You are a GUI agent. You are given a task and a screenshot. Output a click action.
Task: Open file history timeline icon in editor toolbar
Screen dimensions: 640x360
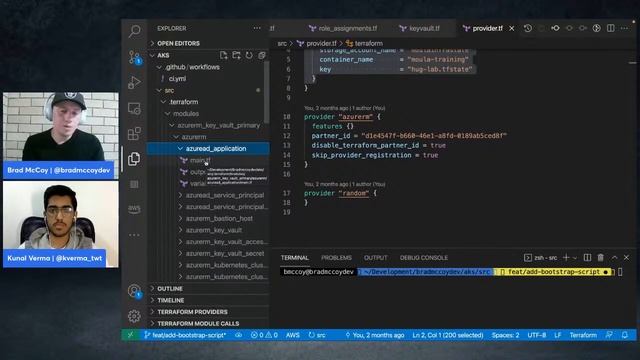pyautogui.click(x=528, y=28)
